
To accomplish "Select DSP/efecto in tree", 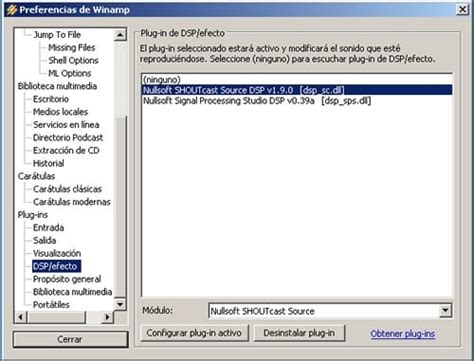I will coord(56,266).
